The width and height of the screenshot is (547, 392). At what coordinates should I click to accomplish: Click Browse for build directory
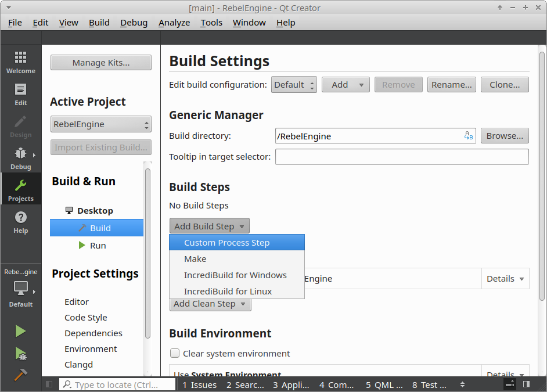[505, 136]
